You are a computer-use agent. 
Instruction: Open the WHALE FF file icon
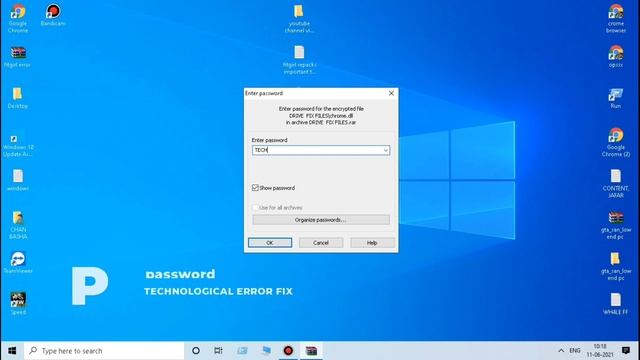(616, 304)
